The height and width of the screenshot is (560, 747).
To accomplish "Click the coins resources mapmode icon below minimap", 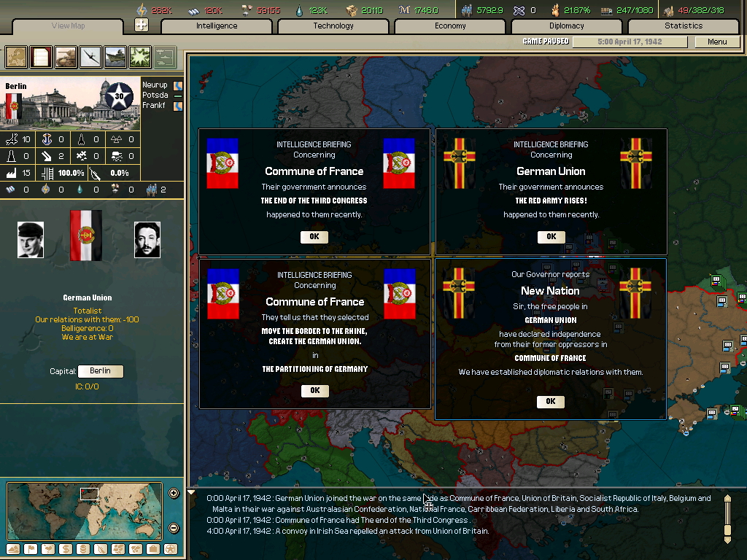I will (x=82, y=548).
